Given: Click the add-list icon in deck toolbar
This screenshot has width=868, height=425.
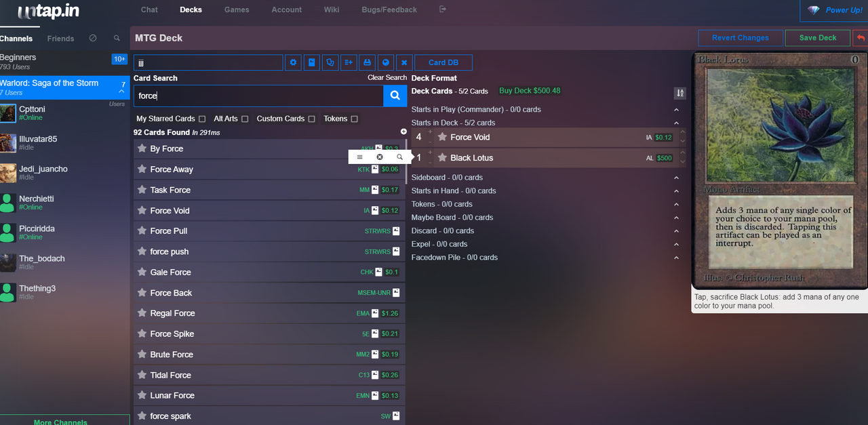Looking at the screenshot, I should (x=349, y=62).
